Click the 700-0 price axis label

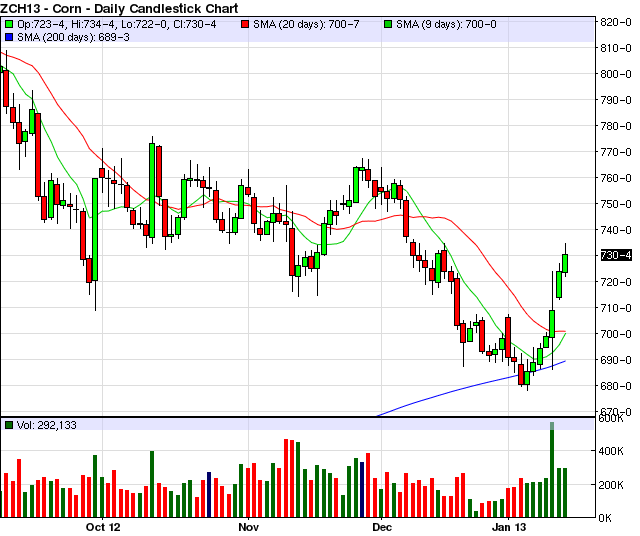click(x=616, y=334)
